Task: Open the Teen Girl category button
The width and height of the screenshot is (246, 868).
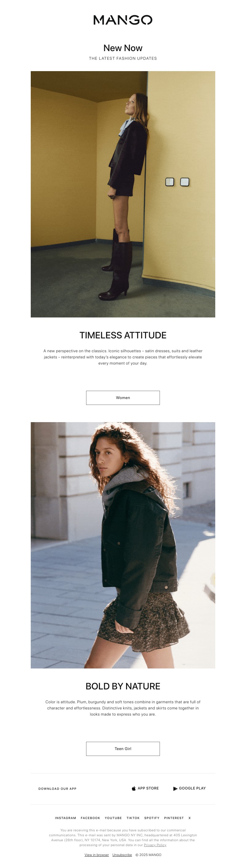Action: pos(123,749)
